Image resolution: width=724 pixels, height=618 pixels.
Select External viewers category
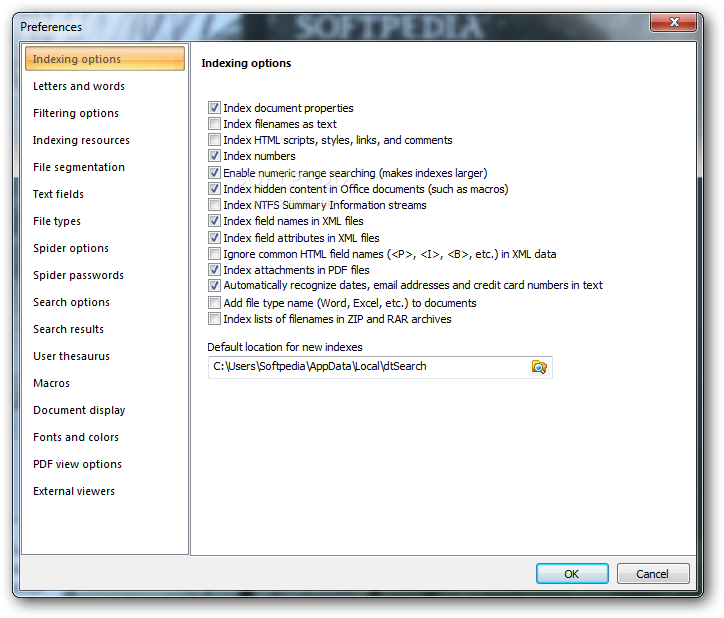pos(105,491)
